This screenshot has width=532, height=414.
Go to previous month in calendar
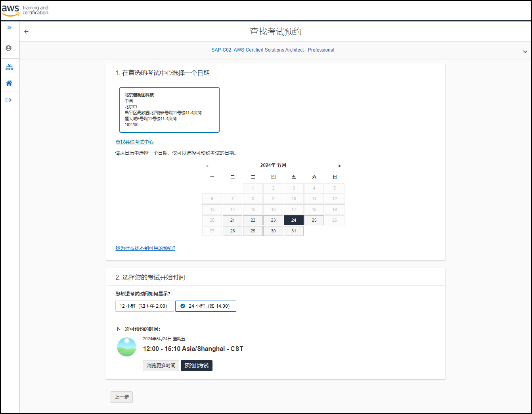207,166
